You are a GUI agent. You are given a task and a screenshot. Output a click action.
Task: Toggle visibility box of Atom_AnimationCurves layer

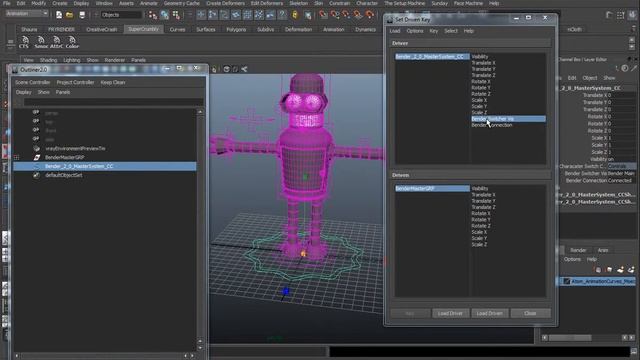point(567,281)
